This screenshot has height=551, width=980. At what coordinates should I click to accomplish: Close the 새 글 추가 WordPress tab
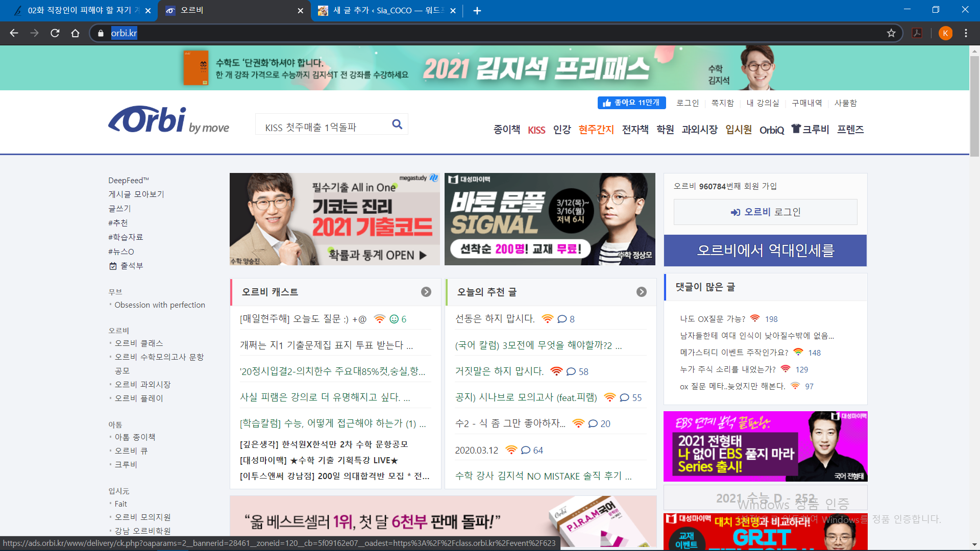[x=453, y=11]
